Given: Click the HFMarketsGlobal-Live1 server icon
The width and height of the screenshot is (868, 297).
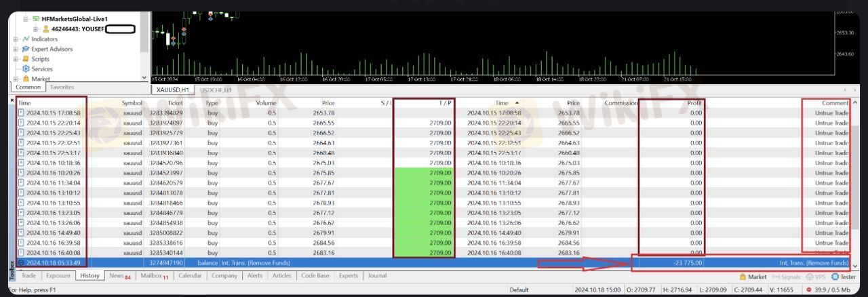Looking at the screenshot, I should pos(35,19).
